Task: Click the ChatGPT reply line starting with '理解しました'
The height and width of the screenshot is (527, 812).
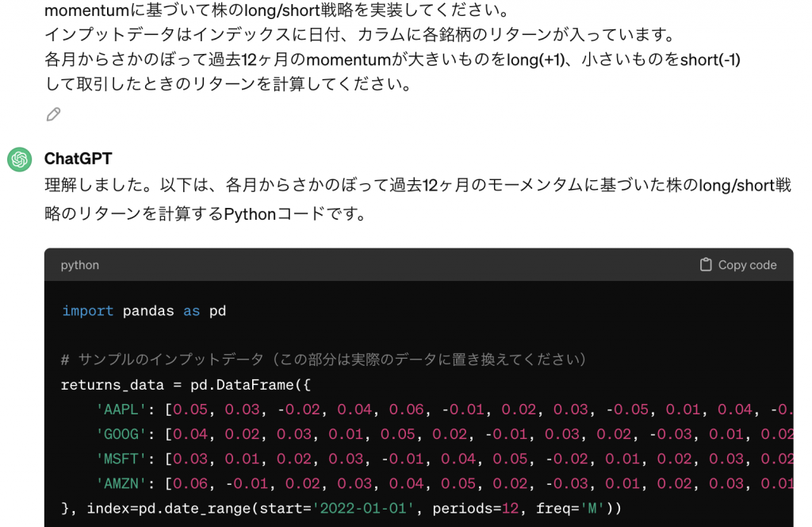Action: click(418, 185)
